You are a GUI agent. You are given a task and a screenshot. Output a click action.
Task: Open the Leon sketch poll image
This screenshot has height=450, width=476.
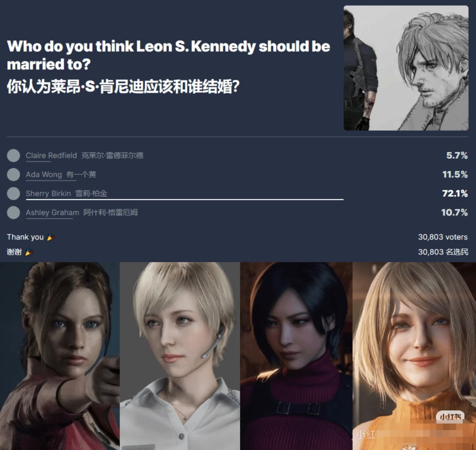tap(406, 68)
